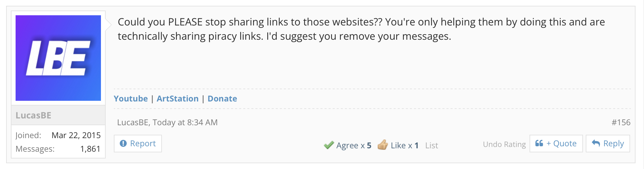Click the Report button
Image resolution: width=644 pixels, height=169 pixels.
138,144
